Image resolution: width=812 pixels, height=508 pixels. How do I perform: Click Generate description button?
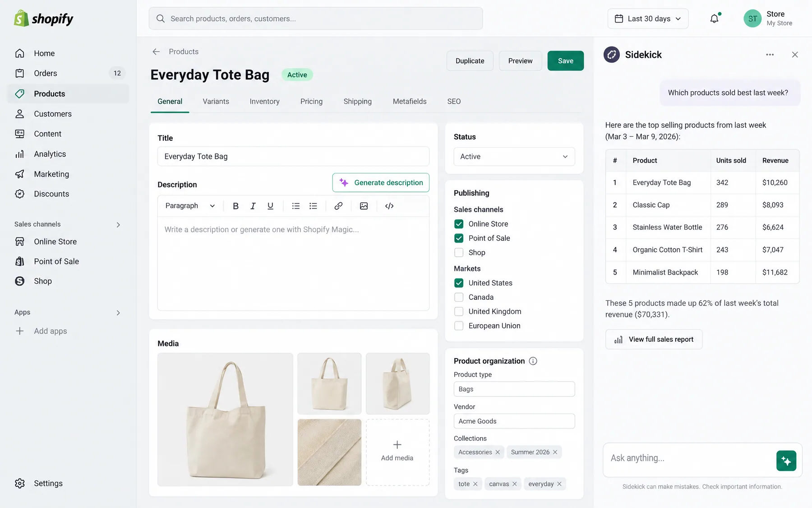point(381,182)
